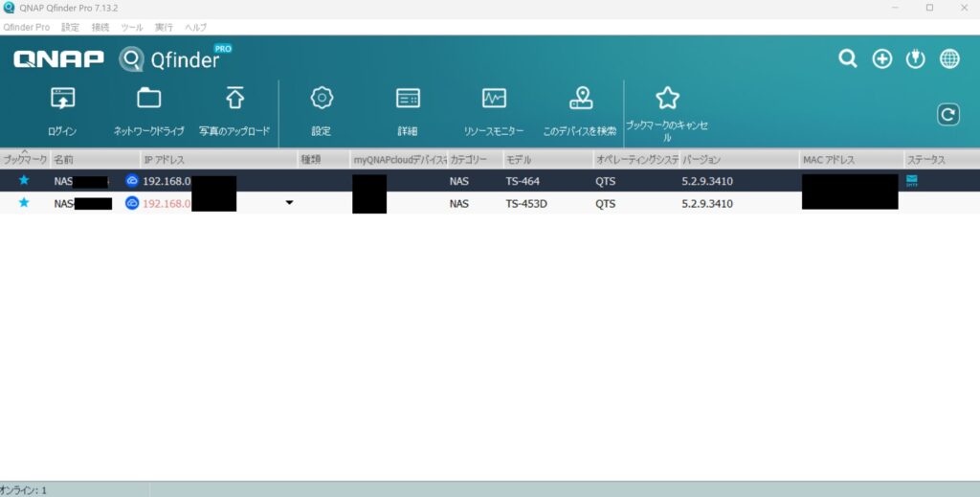Select the TS-453D model cell

[526, 204]
